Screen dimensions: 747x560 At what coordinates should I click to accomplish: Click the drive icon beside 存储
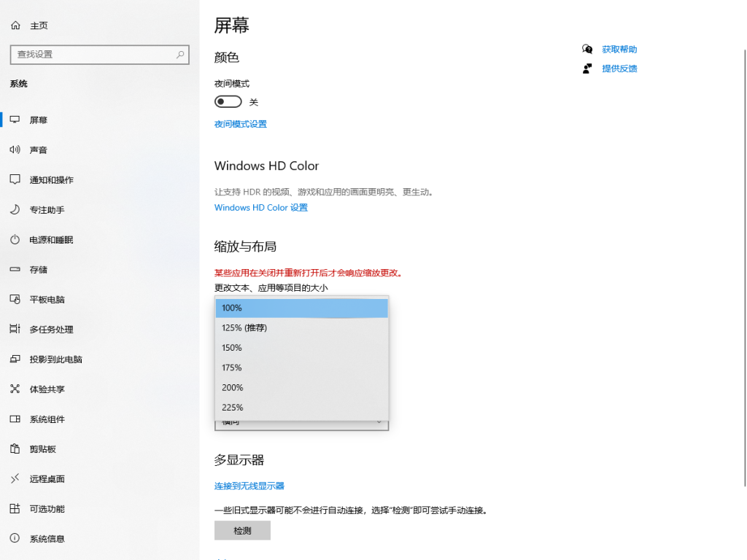tap(15, 269)
